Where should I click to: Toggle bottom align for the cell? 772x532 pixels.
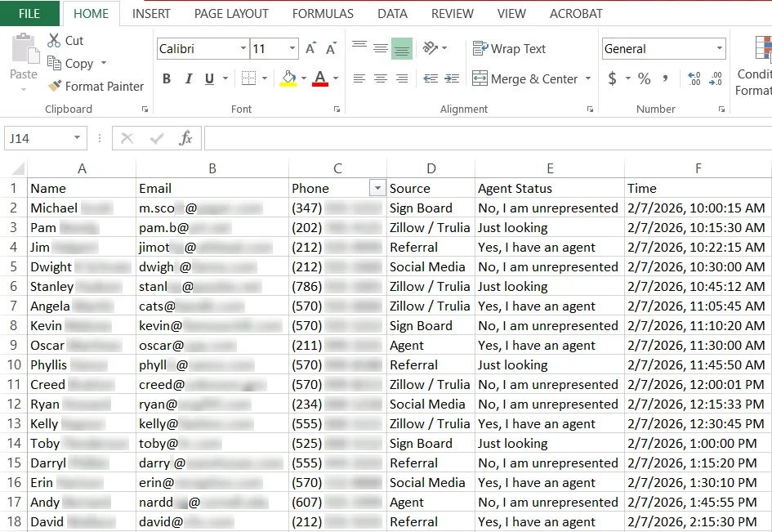point(402,48)
